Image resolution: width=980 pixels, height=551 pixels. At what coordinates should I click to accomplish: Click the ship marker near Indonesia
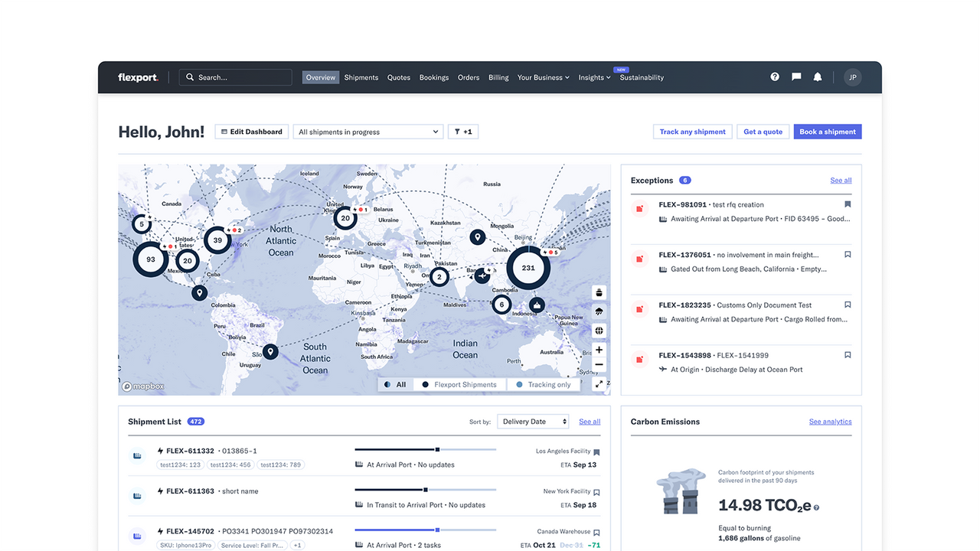click(537, 306)
